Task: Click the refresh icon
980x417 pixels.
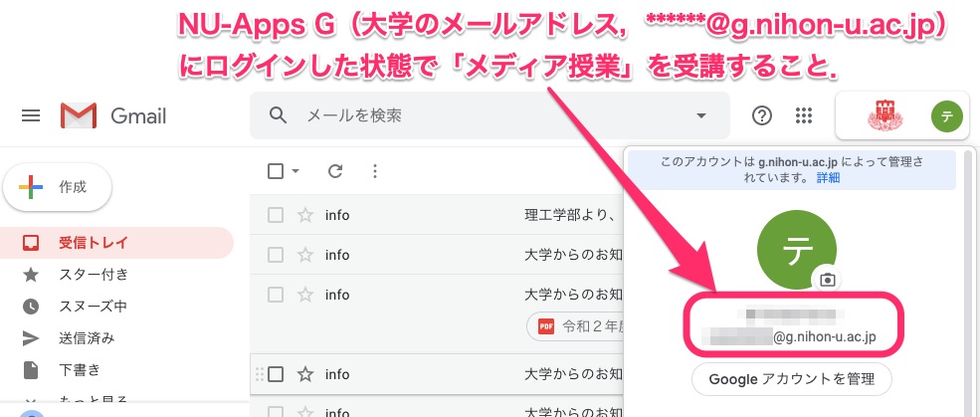Action: [335, 170]
